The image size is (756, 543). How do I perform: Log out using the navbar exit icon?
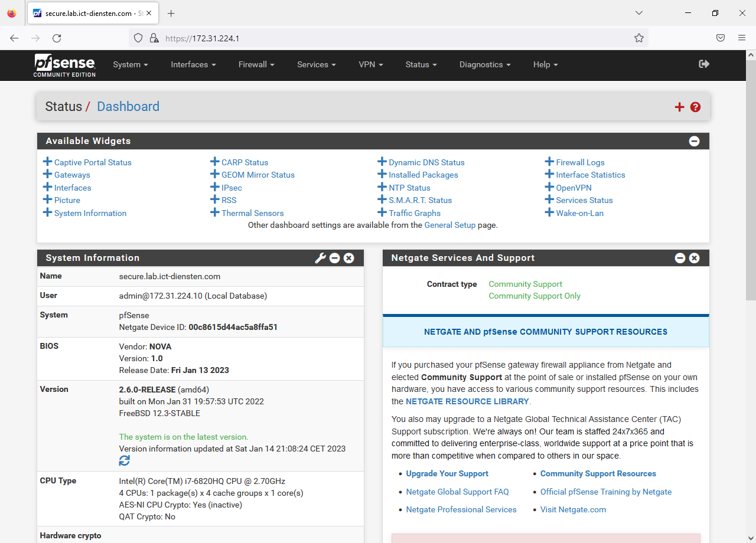point(704,64)
